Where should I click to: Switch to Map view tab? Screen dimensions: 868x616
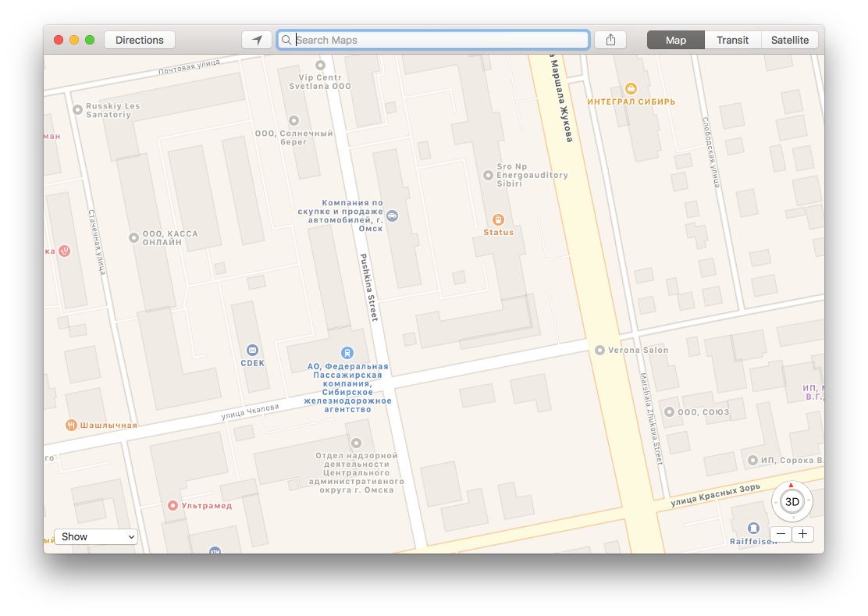pos(675,40)
